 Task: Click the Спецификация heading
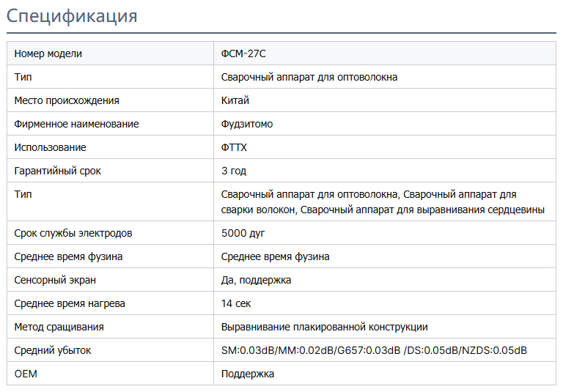(x=72, y=16)
